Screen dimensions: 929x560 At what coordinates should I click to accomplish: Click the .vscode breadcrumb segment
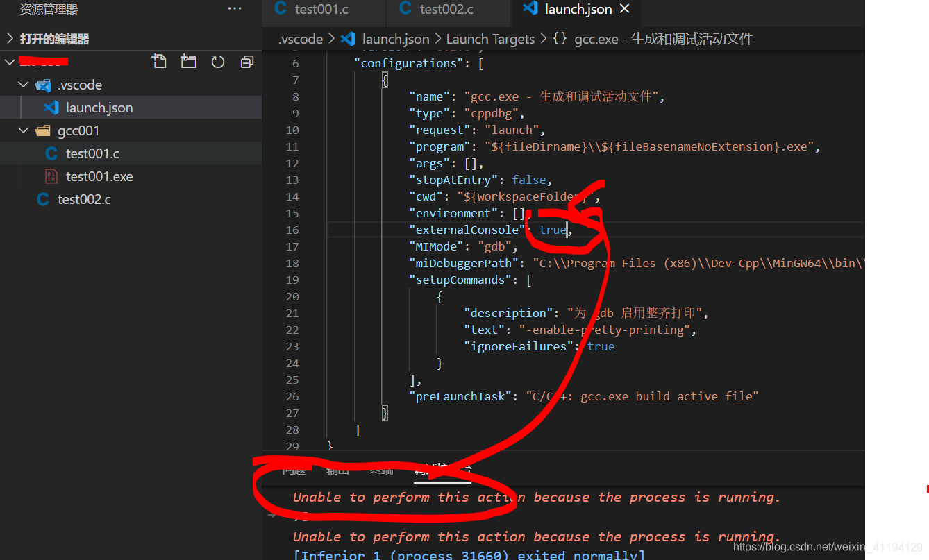[300, 39]
